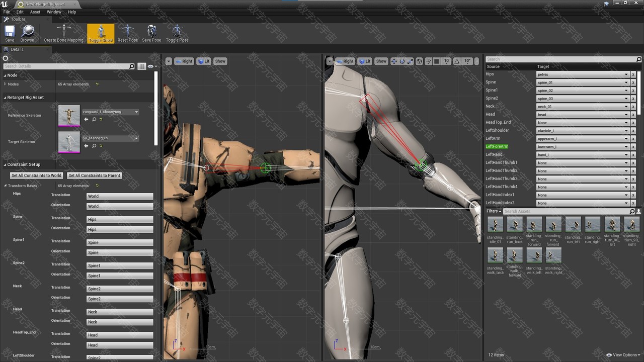The height and width of the screenshot is (362, 644).
Task: Select the standing_idle_01 animation thumbnail
Action: pyautogui.click(x=495, y=224)
